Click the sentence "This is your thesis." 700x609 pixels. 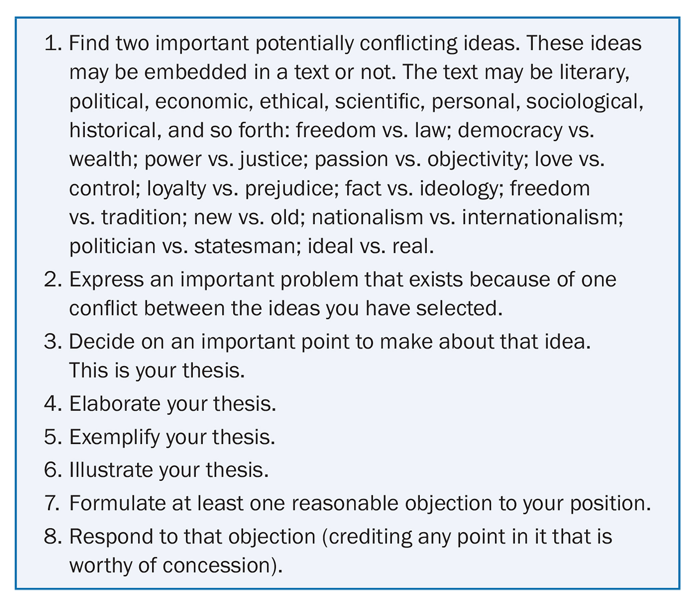tap(157, 371)
